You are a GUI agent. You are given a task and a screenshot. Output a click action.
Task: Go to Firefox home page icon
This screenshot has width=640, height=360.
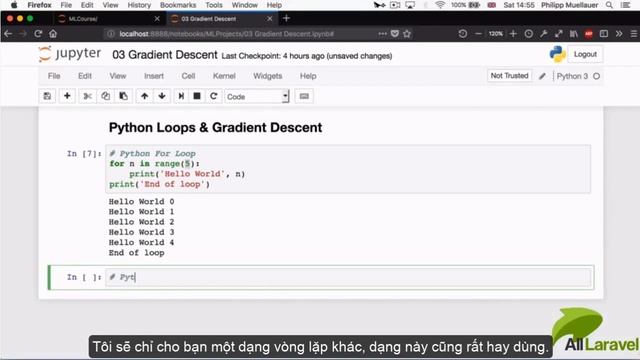coord(53,34)
